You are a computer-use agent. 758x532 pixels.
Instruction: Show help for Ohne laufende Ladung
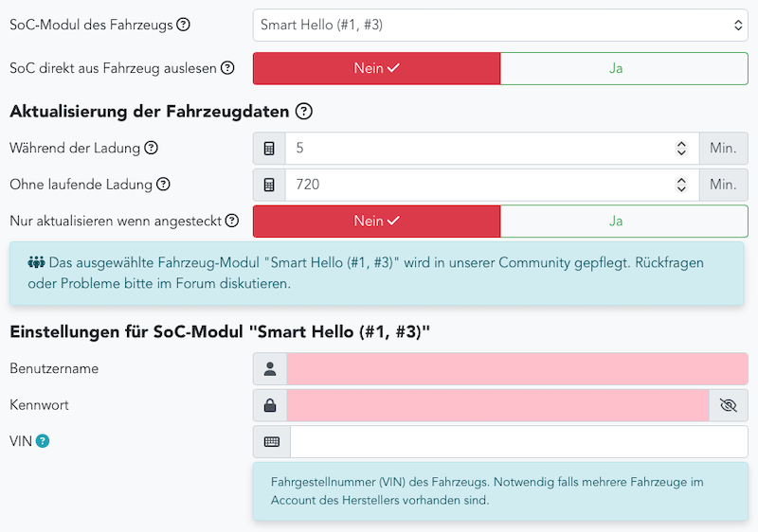point(163,185)
